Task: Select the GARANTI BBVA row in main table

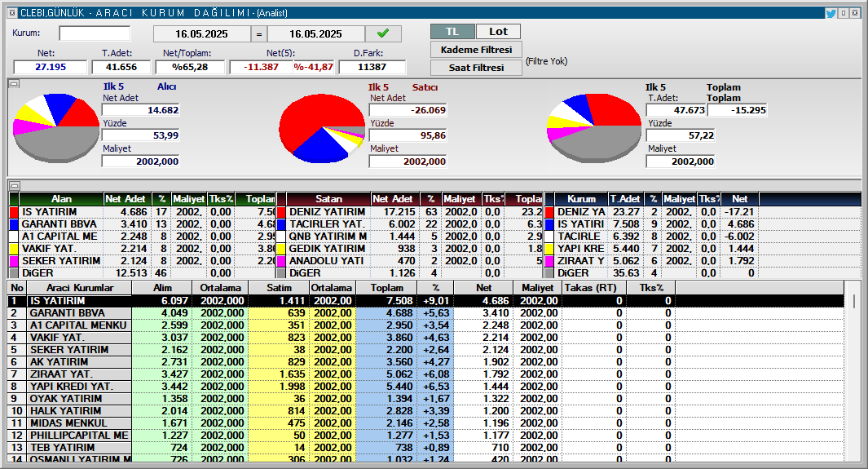Action: (425, 313)
